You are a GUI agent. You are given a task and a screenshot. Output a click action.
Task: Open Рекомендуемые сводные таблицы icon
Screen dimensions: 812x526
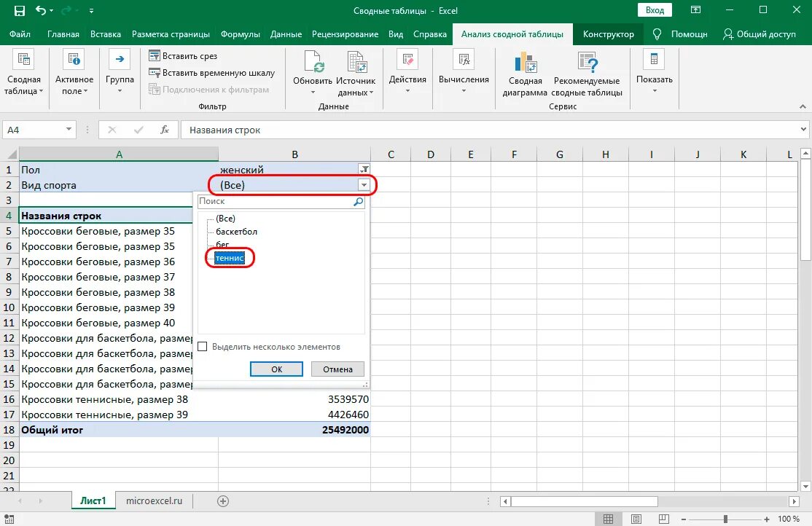pos(587,62)
